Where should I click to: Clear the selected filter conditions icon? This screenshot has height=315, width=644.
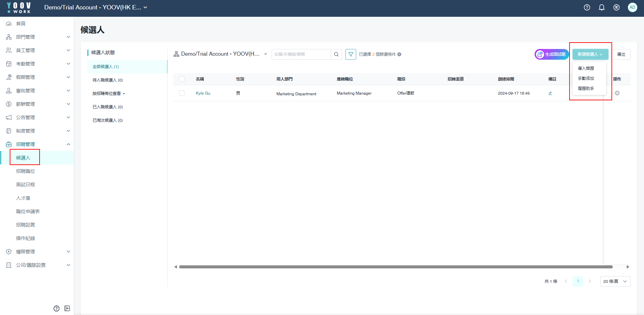399,54
